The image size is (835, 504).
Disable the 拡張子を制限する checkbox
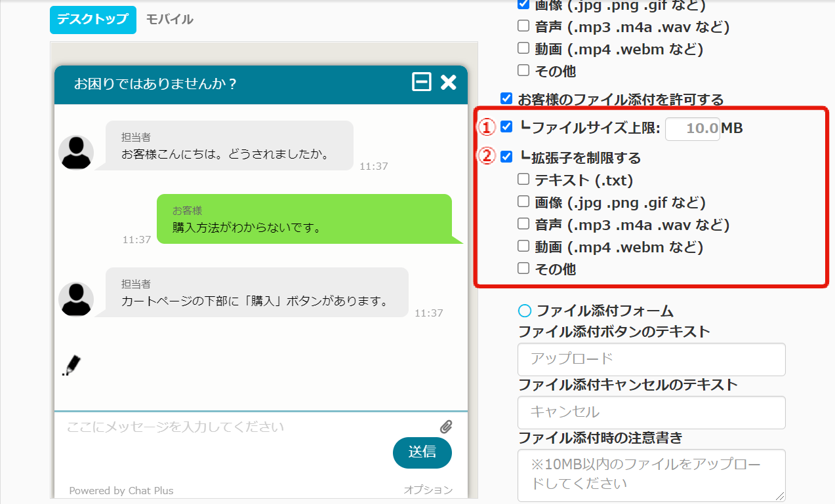point(506,157)
